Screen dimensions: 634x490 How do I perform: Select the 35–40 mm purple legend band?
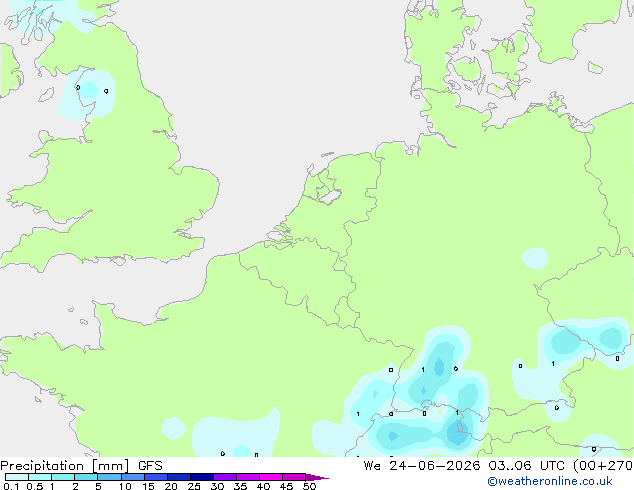[x=248, y=477]
